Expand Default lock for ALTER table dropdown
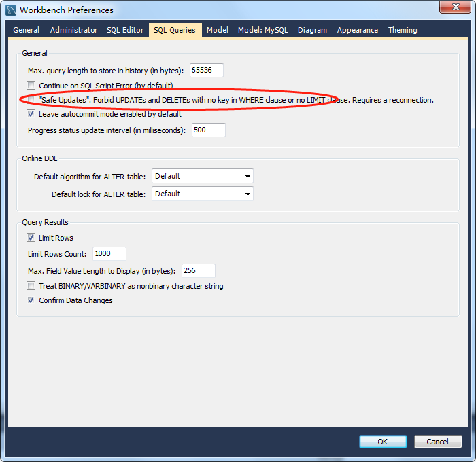Viewport: 476px width, 462px height. click(202, 194)
